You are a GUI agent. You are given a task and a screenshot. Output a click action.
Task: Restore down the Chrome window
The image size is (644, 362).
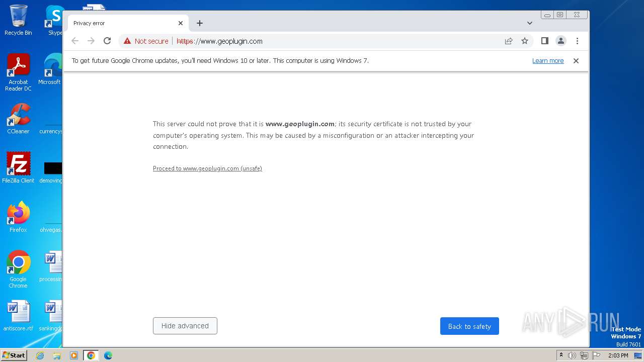pos(560,15)
